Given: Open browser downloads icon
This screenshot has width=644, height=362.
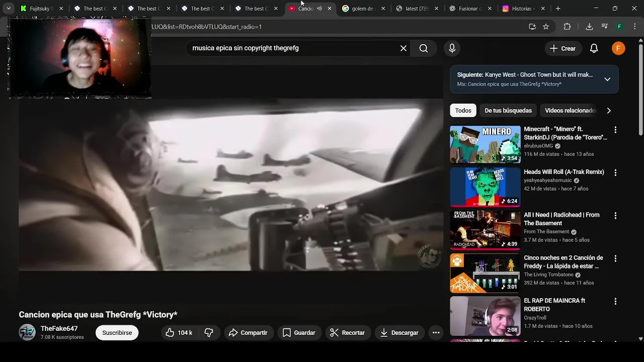Looking at the screenshot, I should coord(589,27).
